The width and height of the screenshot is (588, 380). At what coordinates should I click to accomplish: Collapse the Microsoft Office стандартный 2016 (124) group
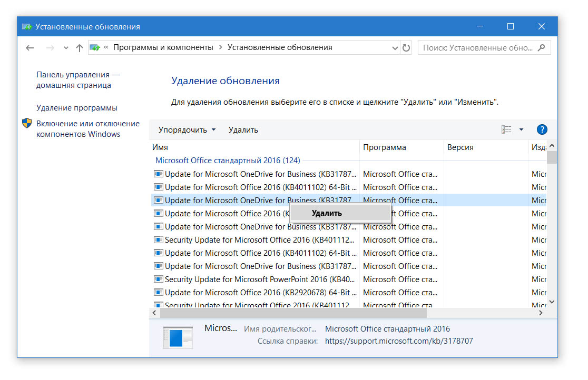pyautogui.click(x=228, y=161)
